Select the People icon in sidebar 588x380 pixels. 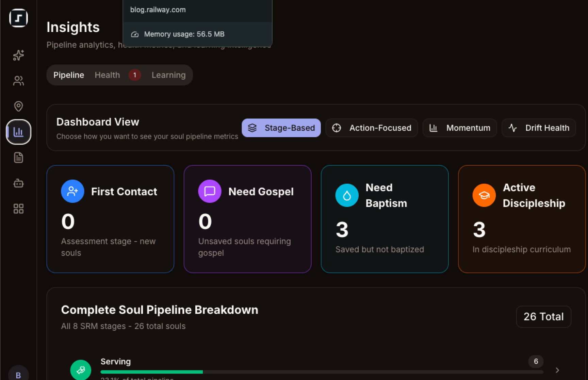point(18,81)
